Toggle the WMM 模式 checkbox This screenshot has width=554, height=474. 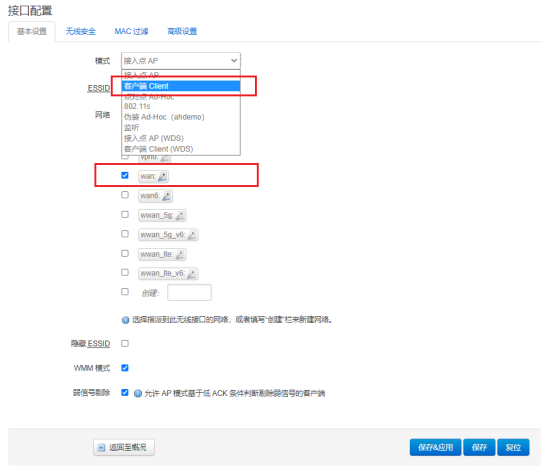click(125, 368)
